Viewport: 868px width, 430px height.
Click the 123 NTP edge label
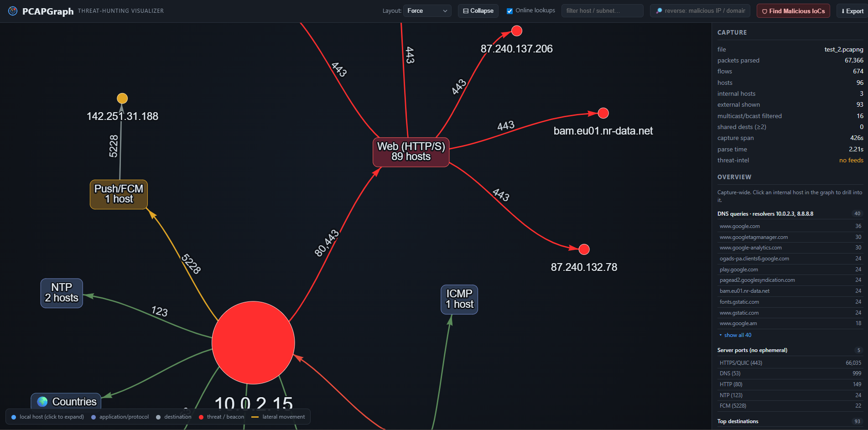(159, 311)
